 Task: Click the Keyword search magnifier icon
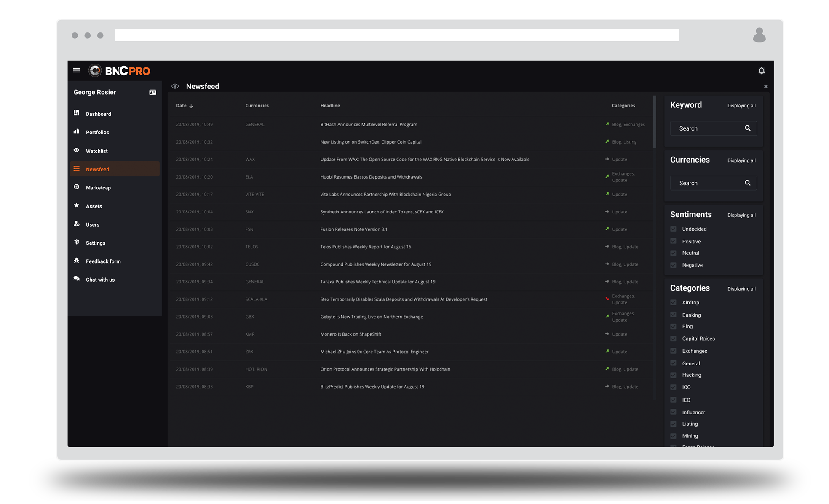coord(747,128)
